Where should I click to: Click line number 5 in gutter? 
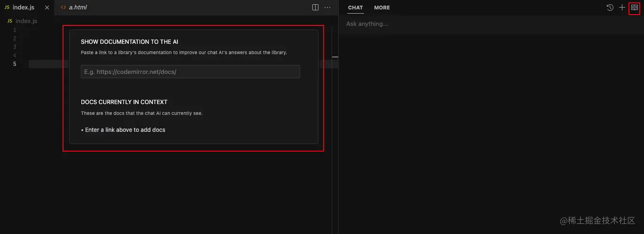pyautogui.click(x=15, y=64)
